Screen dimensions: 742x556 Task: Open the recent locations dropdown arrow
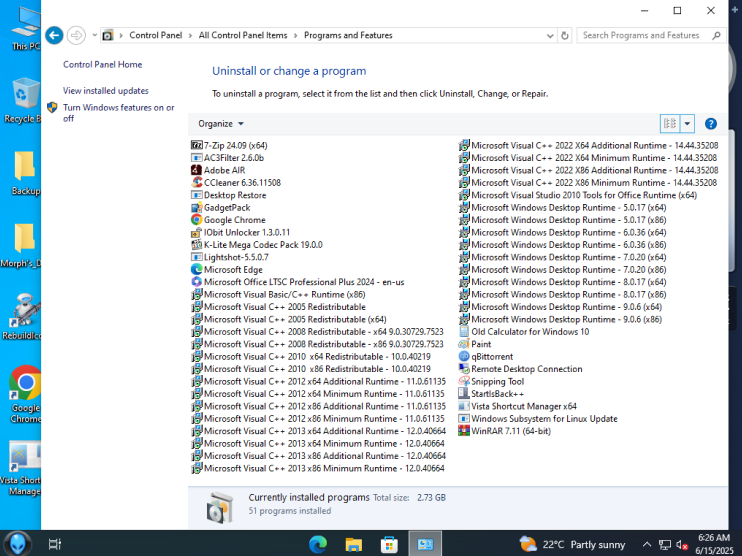(95, 35)
